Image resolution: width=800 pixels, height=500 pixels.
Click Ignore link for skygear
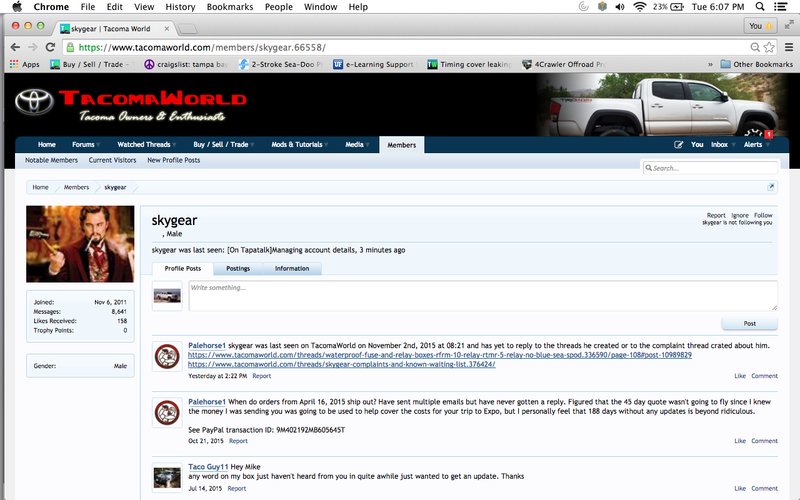click(740, 215)
